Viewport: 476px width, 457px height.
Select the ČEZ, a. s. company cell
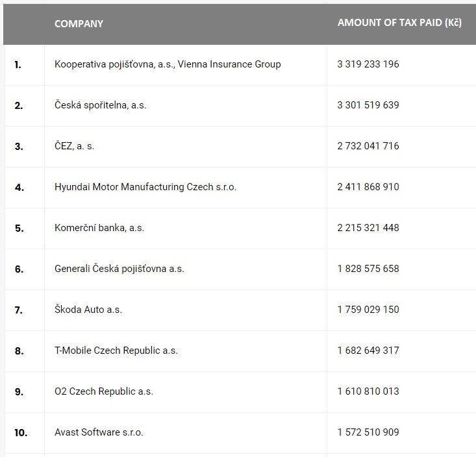point(74,146)
